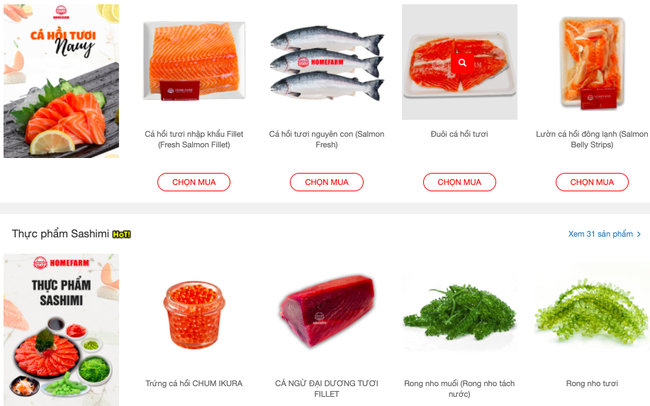Viewport: 650px width, 406px height.
Task: Select the tuna fillet product image
Action: [327, 311]
